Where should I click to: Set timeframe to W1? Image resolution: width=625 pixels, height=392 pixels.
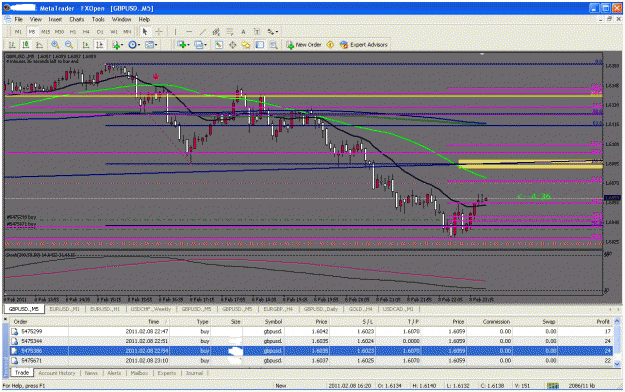point(114,32)
